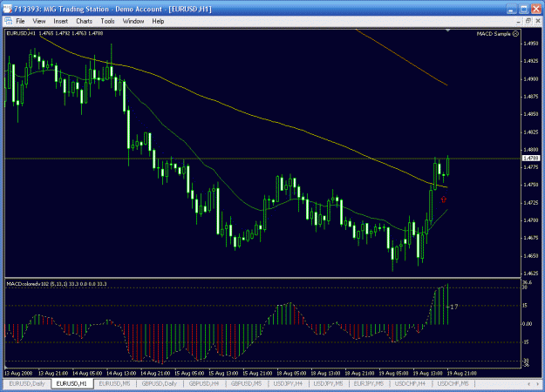Click the chart shift triangle marker at top

447,30
